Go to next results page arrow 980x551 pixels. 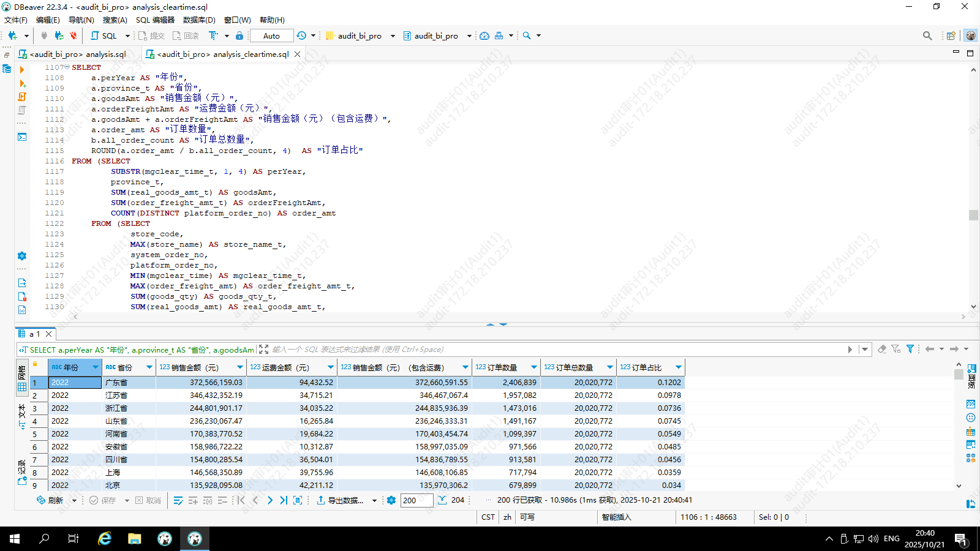coord(270,500)
